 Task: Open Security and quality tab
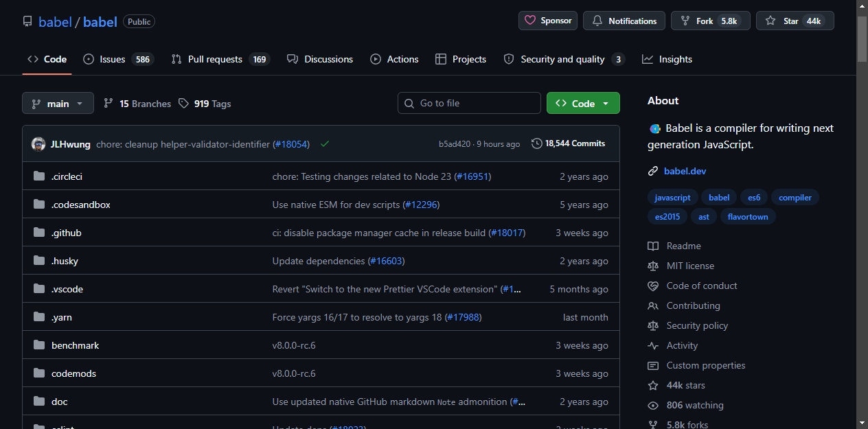(x=564, y=59)
